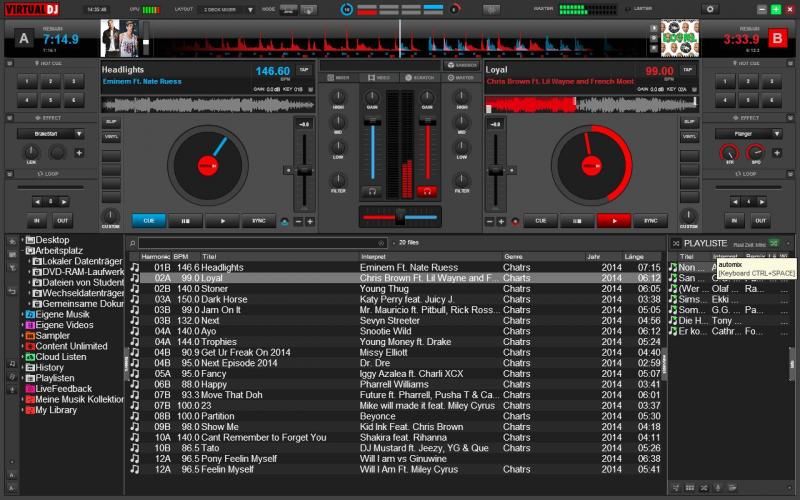The image size is (800, 500).
Task: Set the left deck loop IN point
Action: 37,220
